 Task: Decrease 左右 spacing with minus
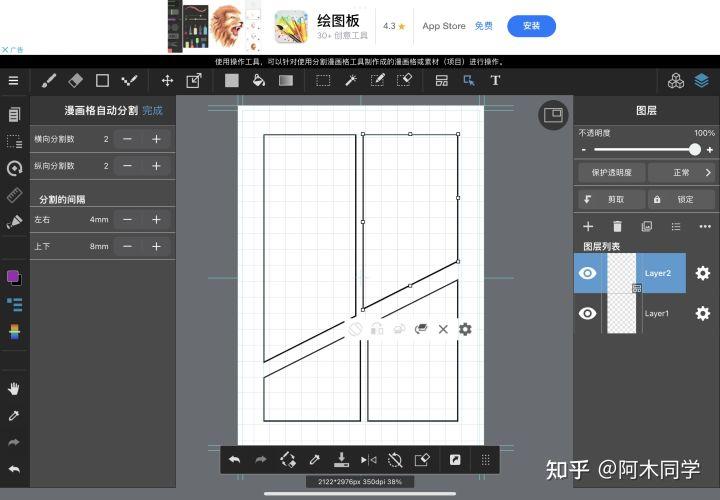tap(128, 219)
